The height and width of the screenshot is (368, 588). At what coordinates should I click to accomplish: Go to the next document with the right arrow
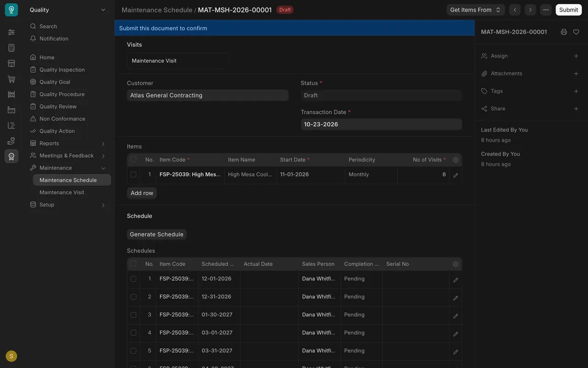click(531, 10)
